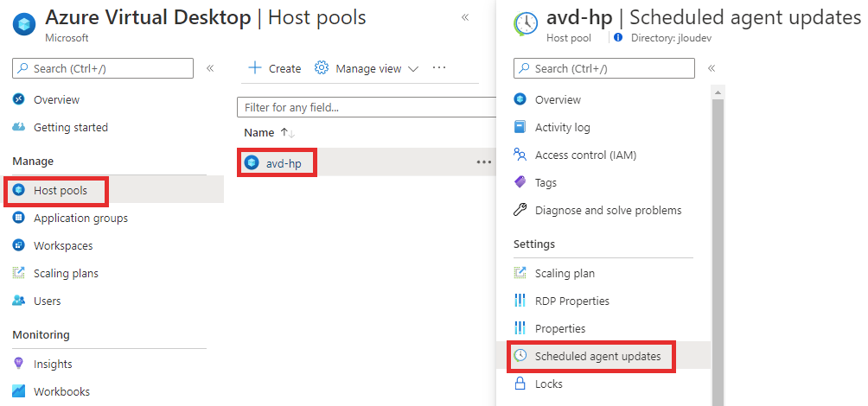Screen dimensions: 868x406
Task: Click the Diagnose and solve problems wrench icon
Action: pos(520,210)
